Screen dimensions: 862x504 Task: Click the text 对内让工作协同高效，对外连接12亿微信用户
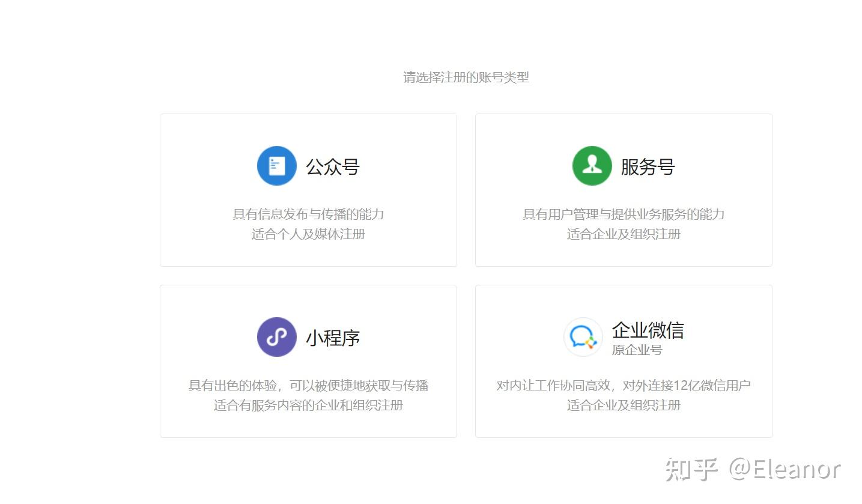[624, 386]
